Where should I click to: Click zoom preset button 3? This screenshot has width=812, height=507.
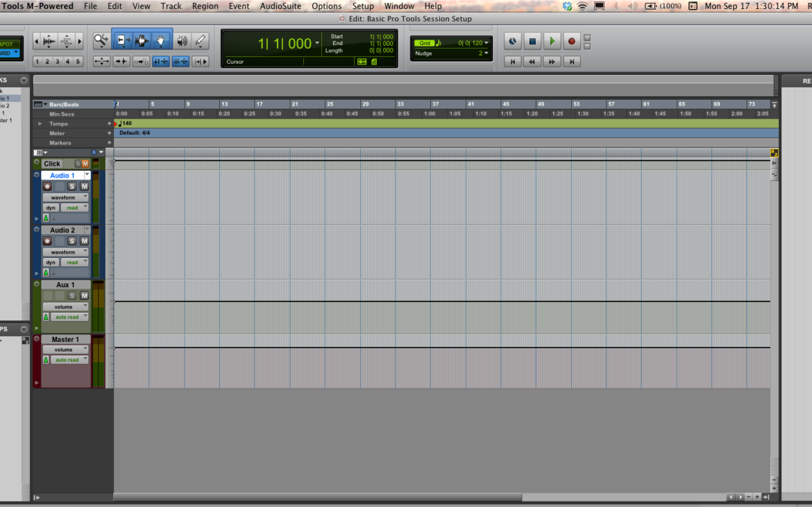tap(58, 62)
